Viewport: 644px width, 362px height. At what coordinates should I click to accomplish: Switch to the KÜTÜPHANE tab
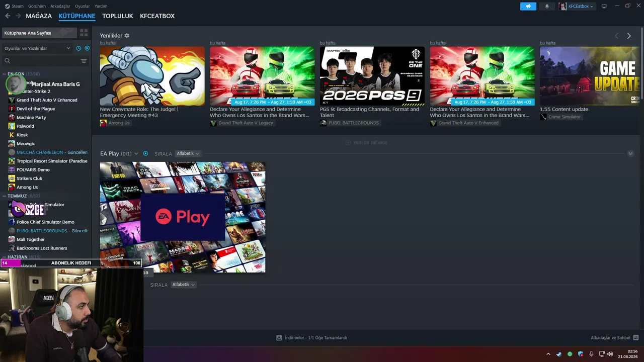pyautogui.click(x=77, y=16)
